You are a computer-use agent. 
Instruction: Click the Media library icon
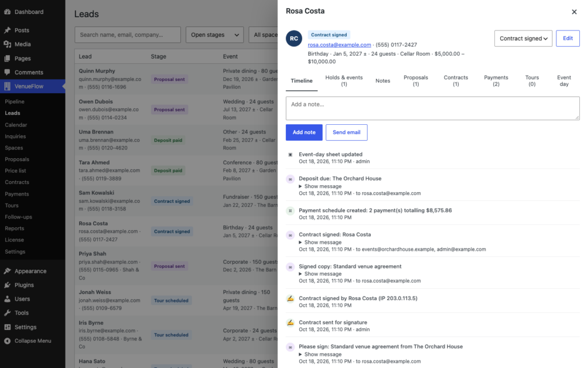[x=7, y=44]
